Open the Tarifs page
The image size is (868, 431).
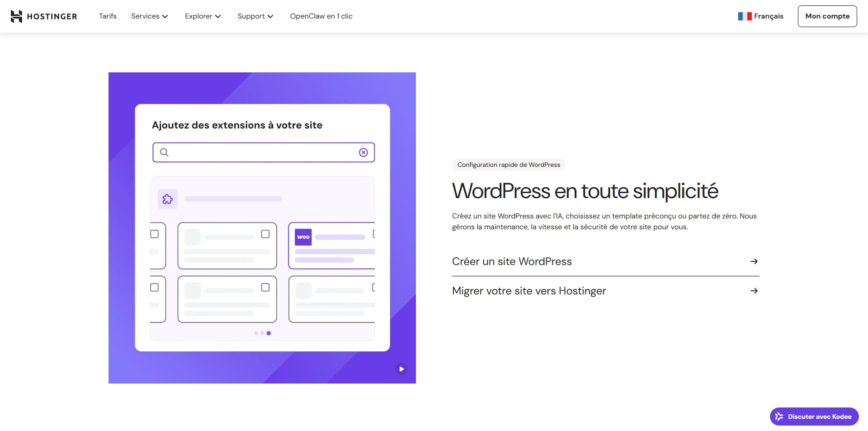tap(108, 16)
